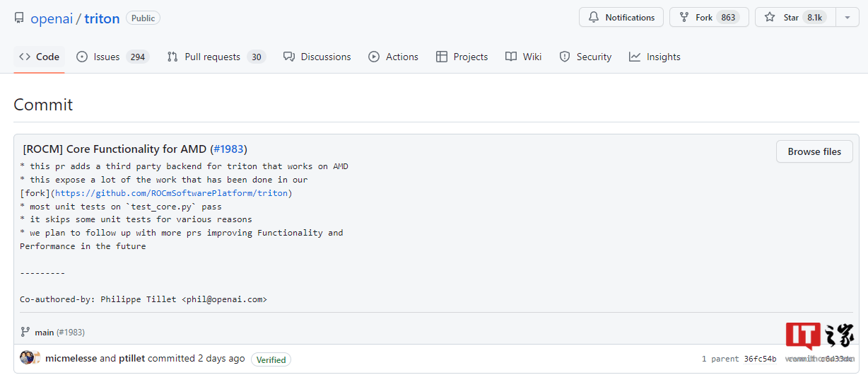
Task: Click Browse files button
Action: 814,151
